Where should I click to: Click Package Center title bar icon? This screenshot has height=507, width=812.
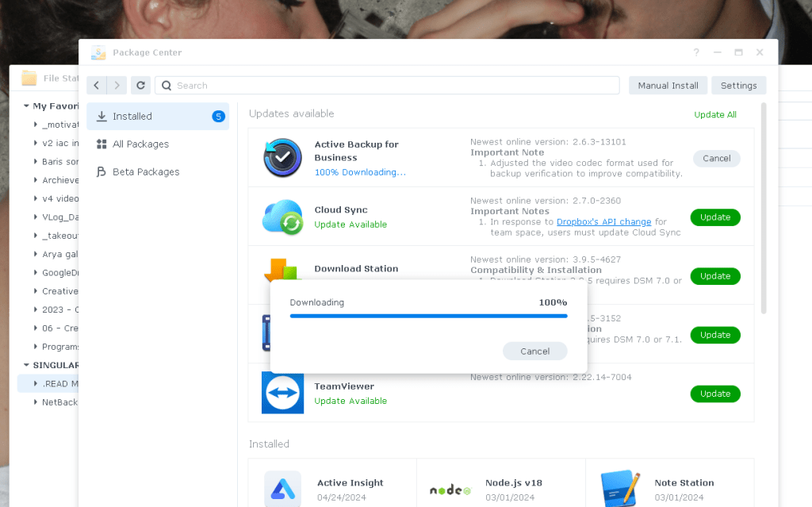point(98,52)
